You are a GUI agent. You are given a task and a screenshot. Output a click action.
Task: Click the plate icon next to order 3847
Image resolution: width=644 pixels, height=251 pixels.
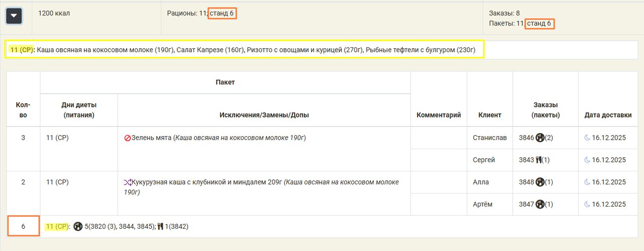(x=540, y=204)
